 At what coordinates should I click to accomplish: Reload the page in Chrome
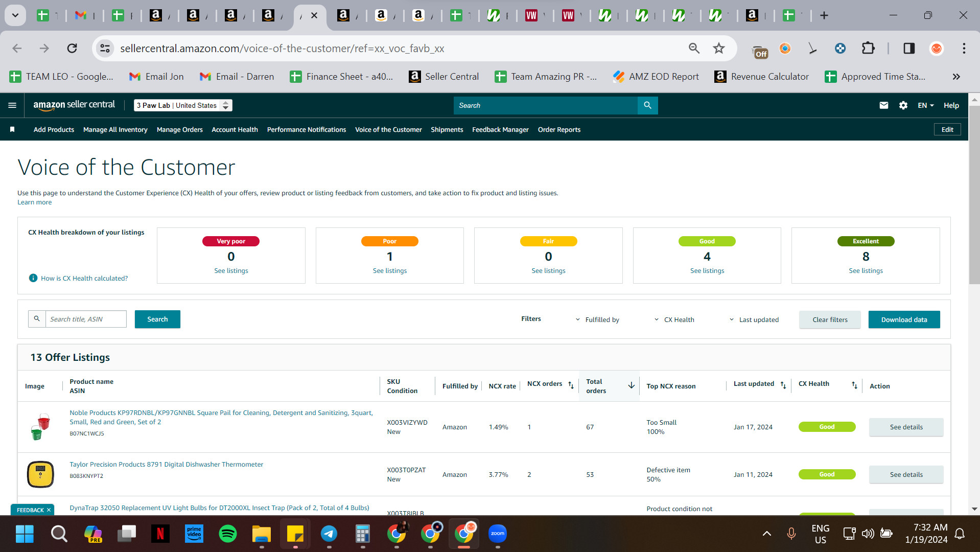point(72,49)
